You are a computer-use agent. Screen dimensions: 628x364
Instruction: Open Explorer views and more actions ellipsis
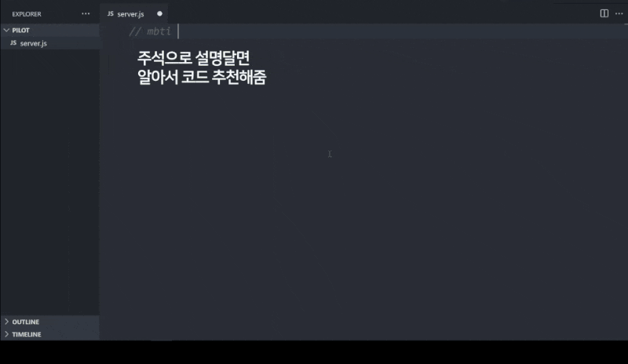point(86,13)
